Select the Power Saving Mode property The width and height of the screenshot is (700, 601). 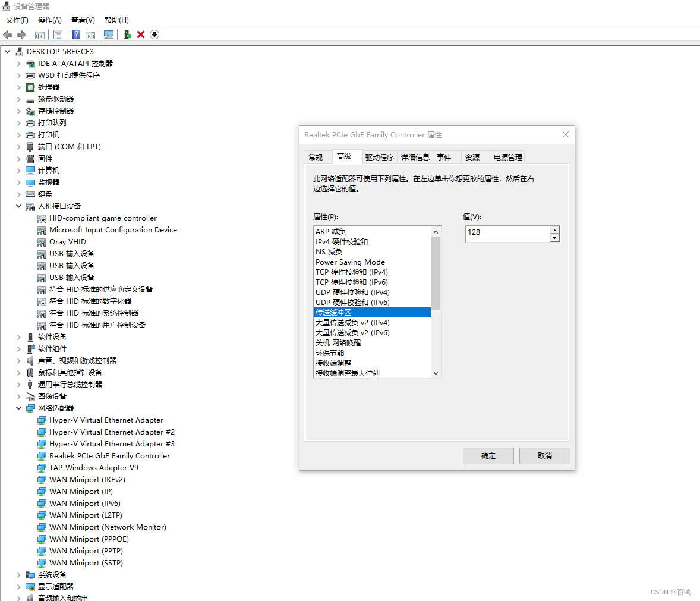click(373, 262)
